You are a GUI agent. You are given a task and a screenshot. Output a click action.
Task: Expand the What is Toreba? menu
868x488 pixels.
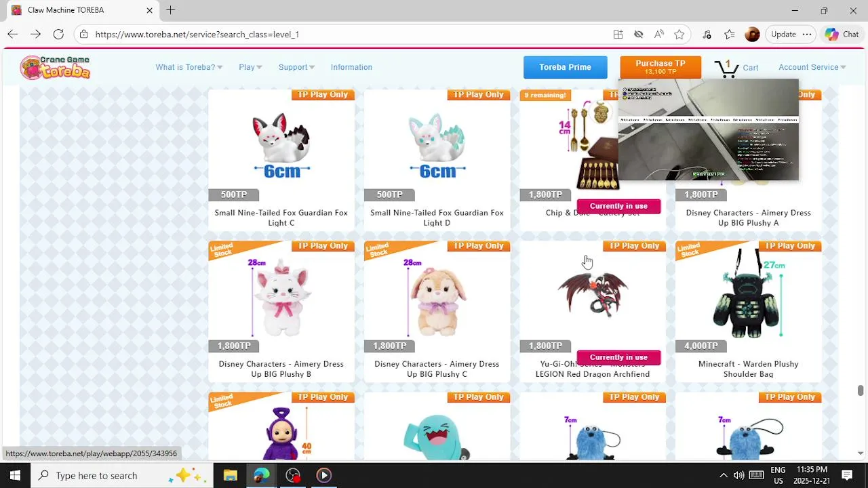pyautogui.click(x=189, y=67)
